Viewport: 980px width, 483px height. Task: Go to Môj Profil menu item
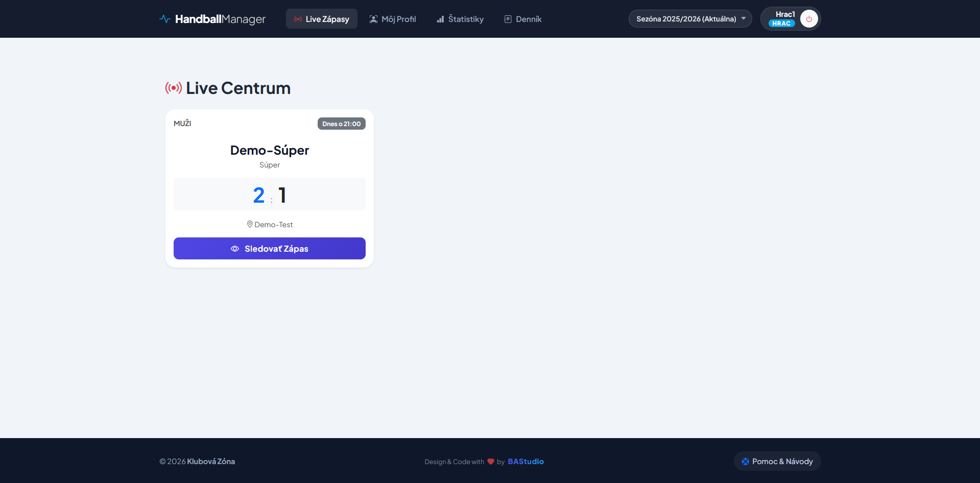tap(393, 19)
